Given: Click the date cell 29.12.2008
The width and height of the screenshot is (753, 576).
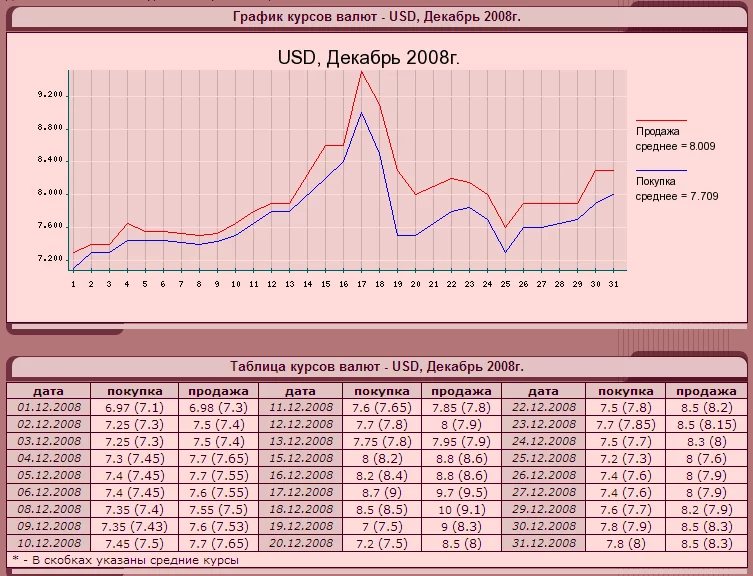Looking at the screenshot, I should [544, 509].
